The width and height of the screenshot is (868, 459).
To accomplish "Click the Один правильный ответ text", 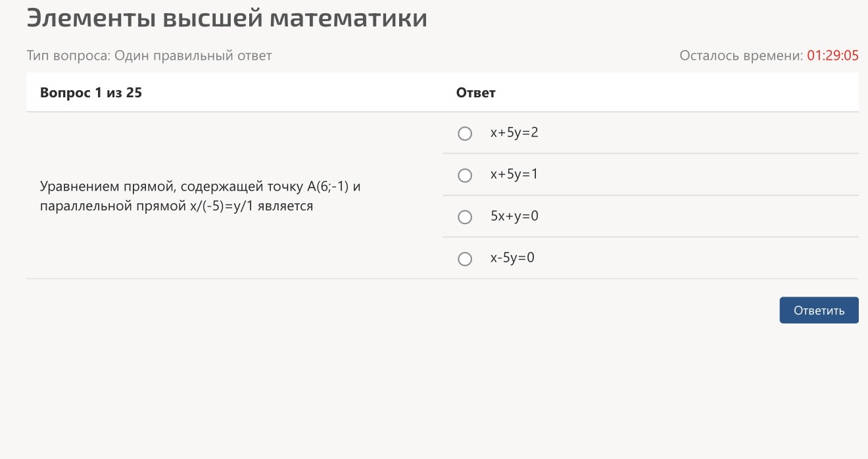I will click(x=193, y=56).
